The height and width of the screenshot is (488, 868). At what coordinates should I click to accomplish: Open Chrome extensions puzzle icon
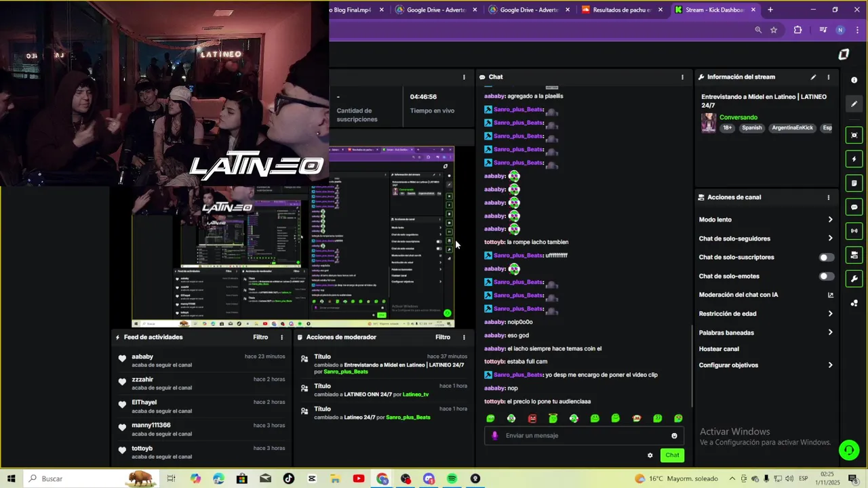tap(797, 30)
